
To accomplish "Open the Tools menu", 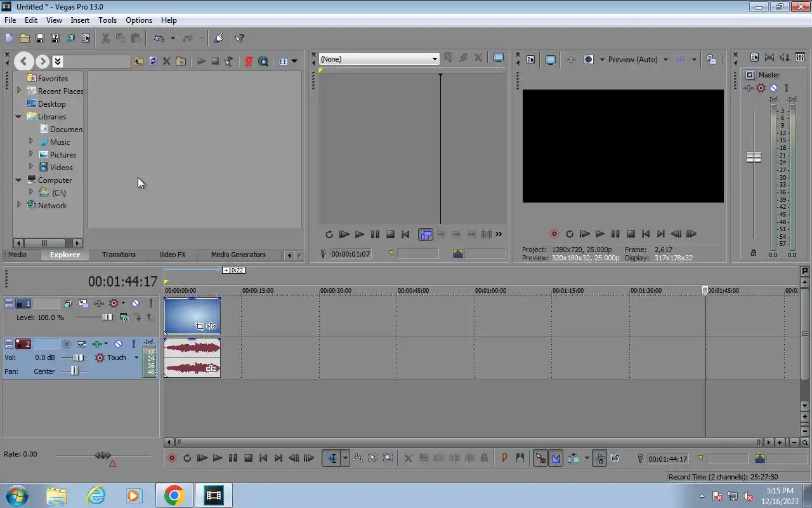I will point(107,20).
